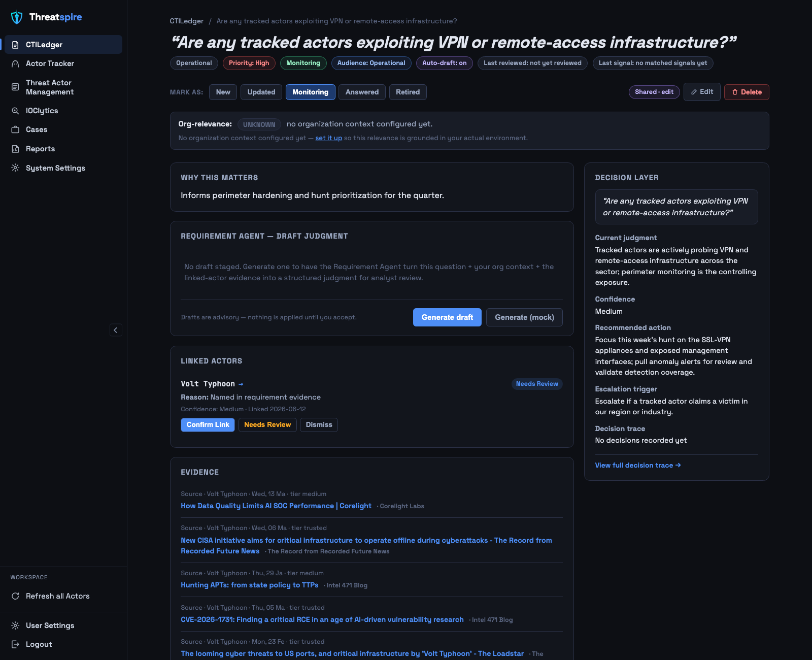The height and width of the screenshot is (660, 812).
Task: Click the Shared · edit badge
Action: [654, 92]
